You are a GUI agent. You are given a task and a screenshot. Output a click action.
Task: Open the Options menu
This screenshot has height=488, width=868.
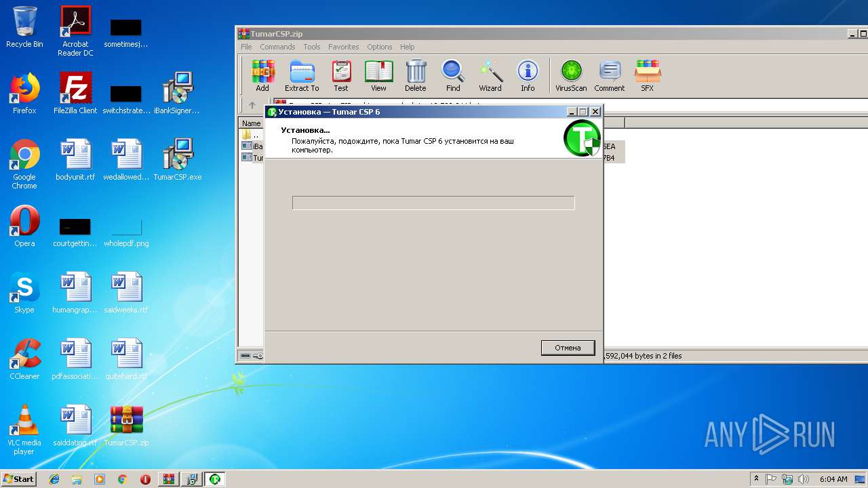pos(380,47)
